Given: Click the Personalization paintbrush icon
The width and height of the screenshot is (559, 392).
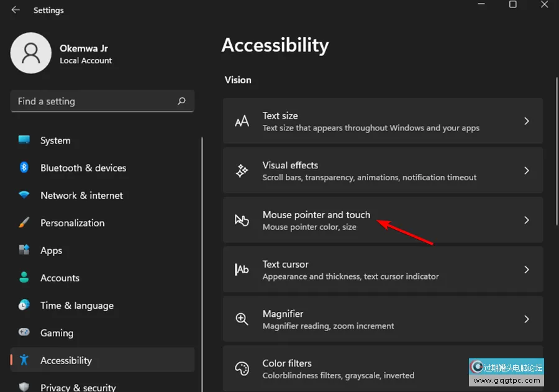Looking at the screenshot, I should tap(24, 222).
